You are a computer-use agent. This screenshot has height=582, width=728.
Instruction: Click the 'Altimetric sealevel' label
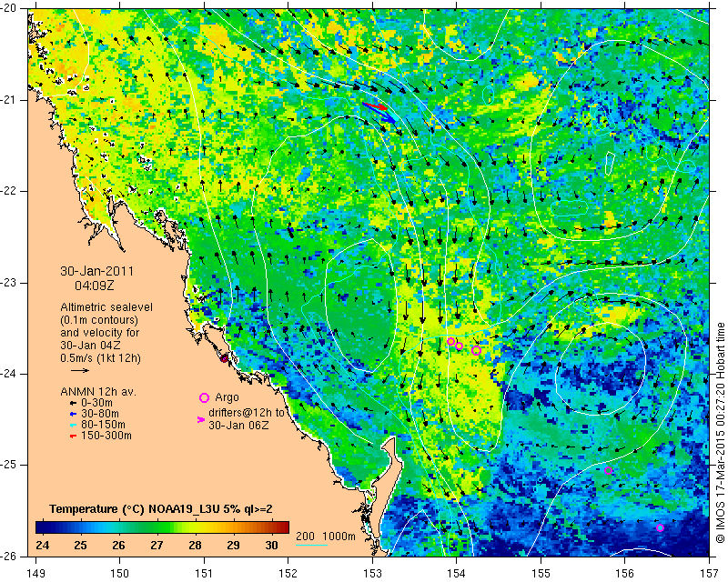tap(106, 307)
